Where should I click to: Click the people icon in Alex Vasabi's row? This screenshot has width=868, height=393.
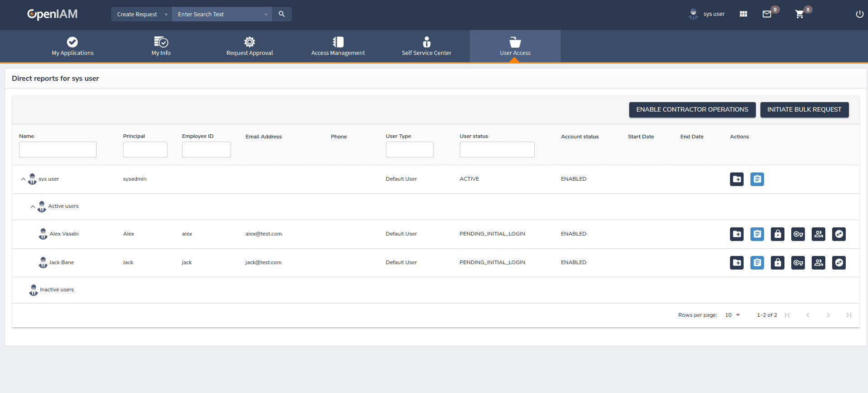(x=818, y=234)
